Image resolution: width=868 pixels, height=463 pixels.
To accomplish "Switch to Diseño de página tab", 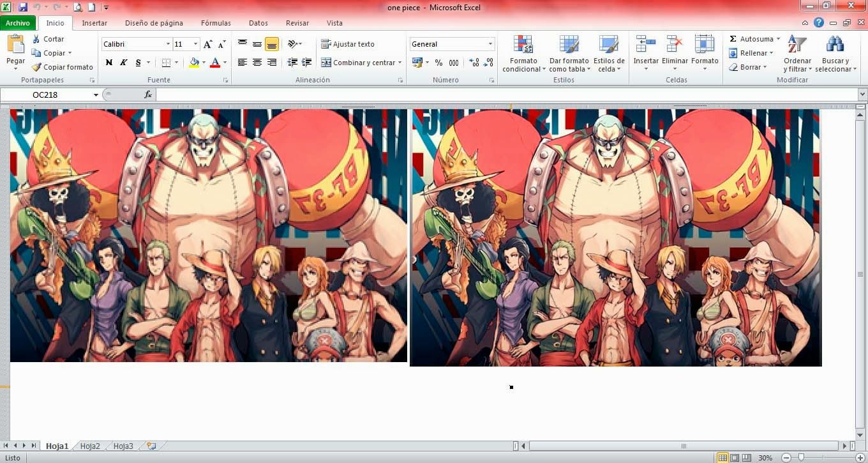I will (154, 23).
